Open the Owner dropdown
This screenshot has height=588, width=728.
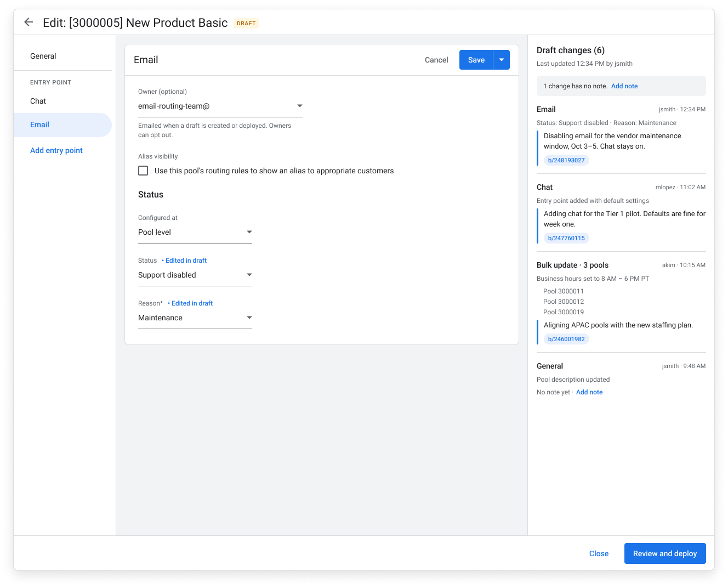click(220, 106)
